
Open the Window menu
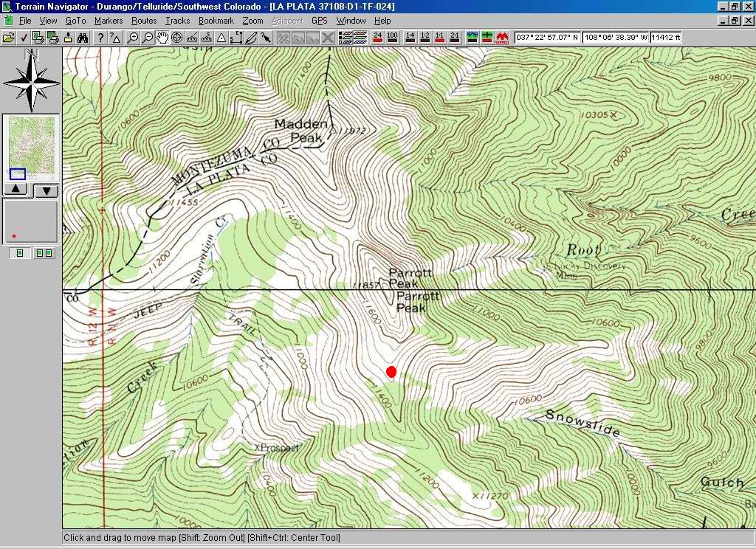click(351, 21)
